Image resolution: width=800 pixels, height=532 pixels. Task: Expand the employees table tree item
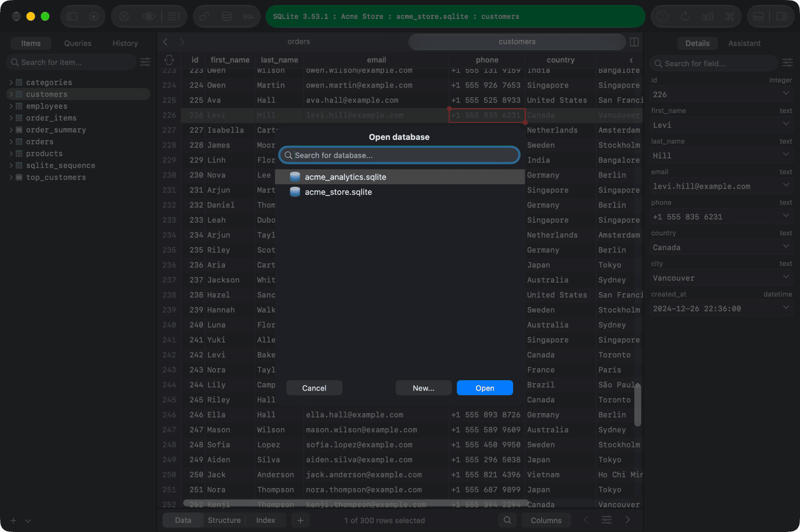(11, 106)
